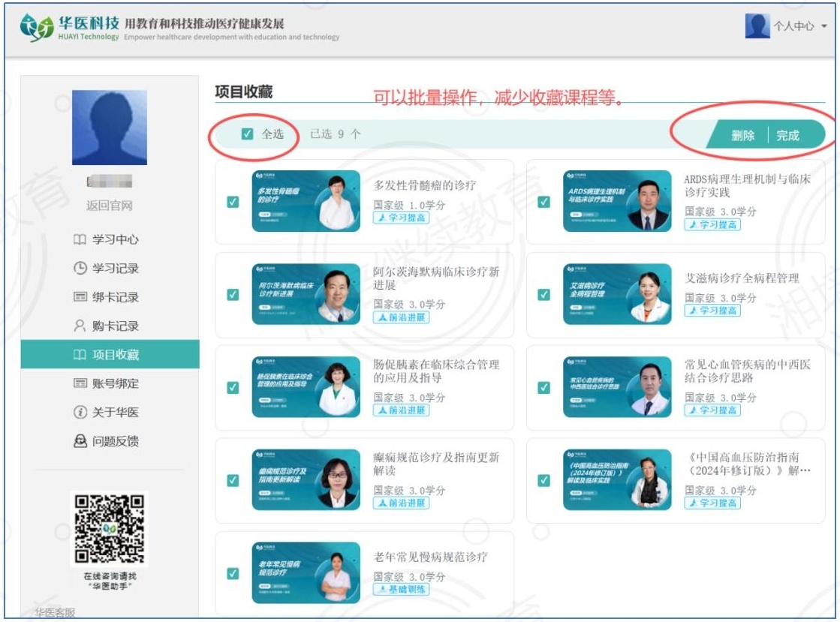Image resolution: width=840 pixels, height=622 pixels.
Task: Click the 华医科技 logo icon
Action: [36, 28]
